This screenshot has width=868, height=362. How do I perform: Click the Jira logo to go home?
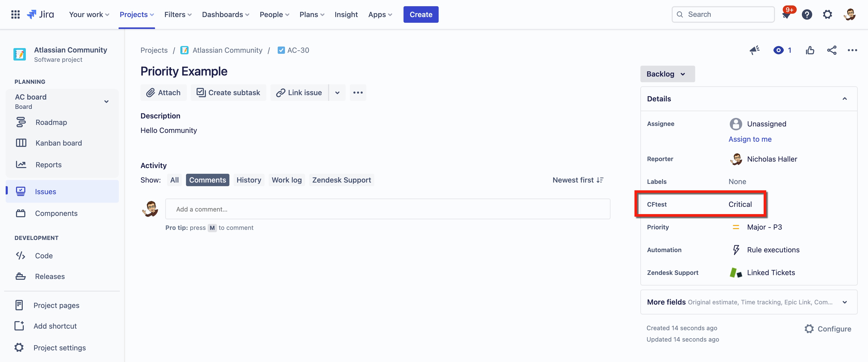40,14
